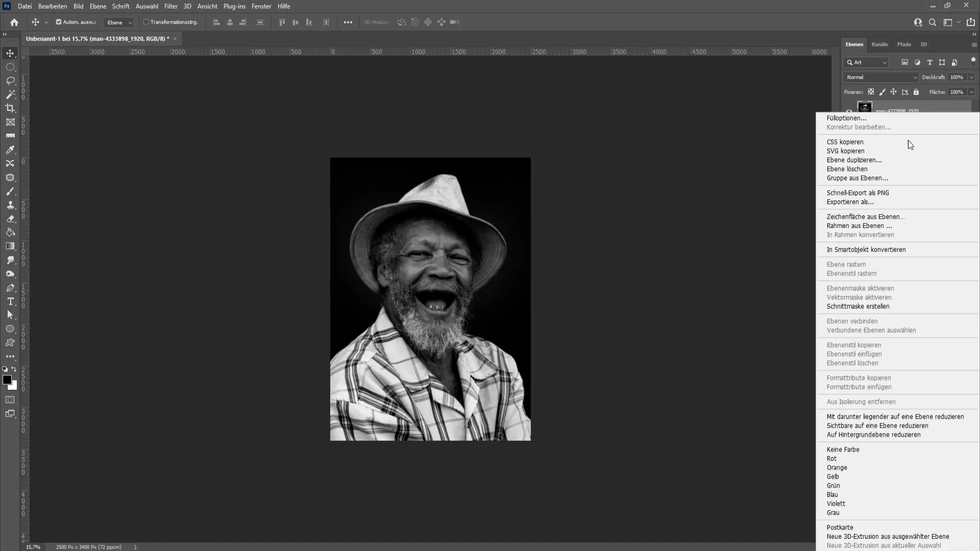Open the Edit Toolbar three-dots menu
The width and height of the screenshot is (980, 551).
tap(10, 357)
